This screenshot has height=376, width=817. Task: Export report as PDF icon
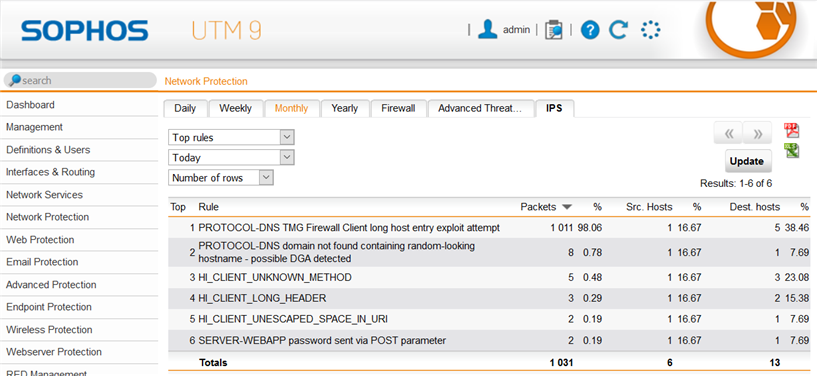point(791,130)
